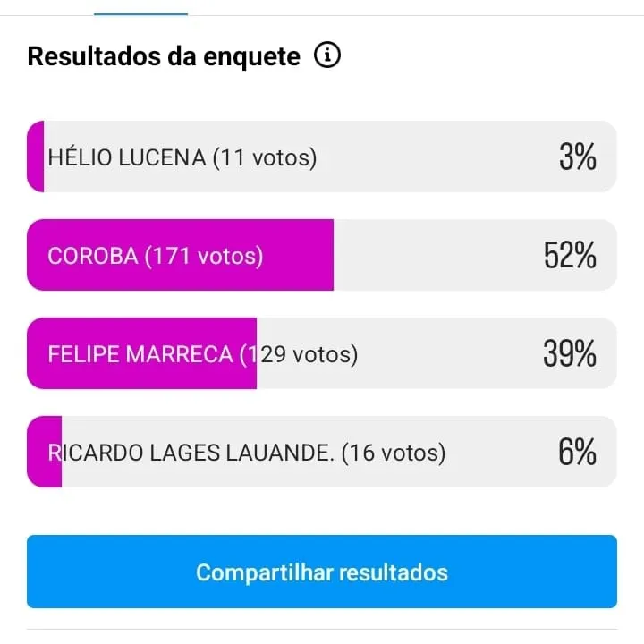Image resolution: width=644 pixels, height=644 pixels.
Task: Select the COROBA candidate name
Action: click(x=93, y=257)
